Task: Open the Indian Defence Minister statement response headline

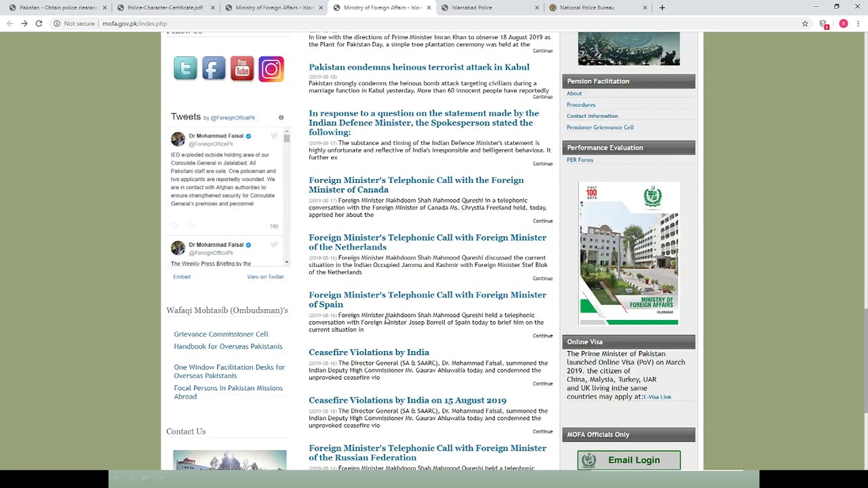Action: click(424, 123)
